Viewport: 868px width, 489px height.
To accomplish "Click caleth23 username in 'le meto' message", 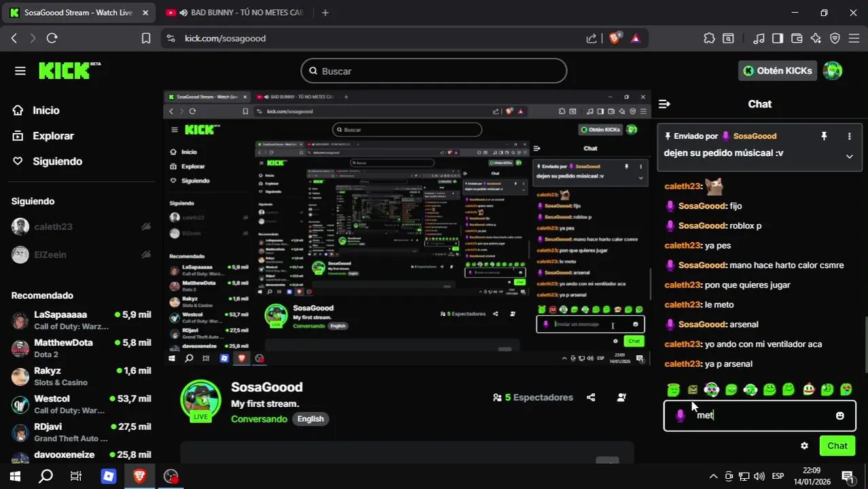I will pos(683,305).
